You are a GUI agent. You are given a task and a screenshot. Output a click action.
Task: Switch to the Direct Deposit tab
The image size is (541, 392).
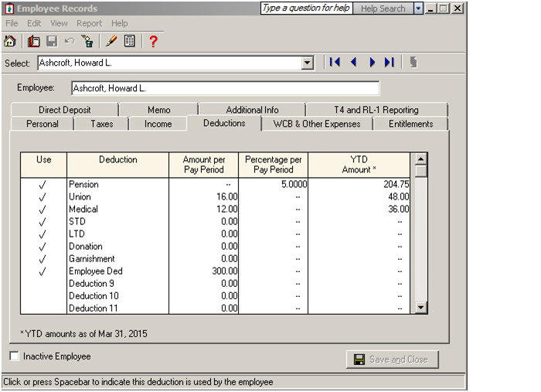[64, 110]
